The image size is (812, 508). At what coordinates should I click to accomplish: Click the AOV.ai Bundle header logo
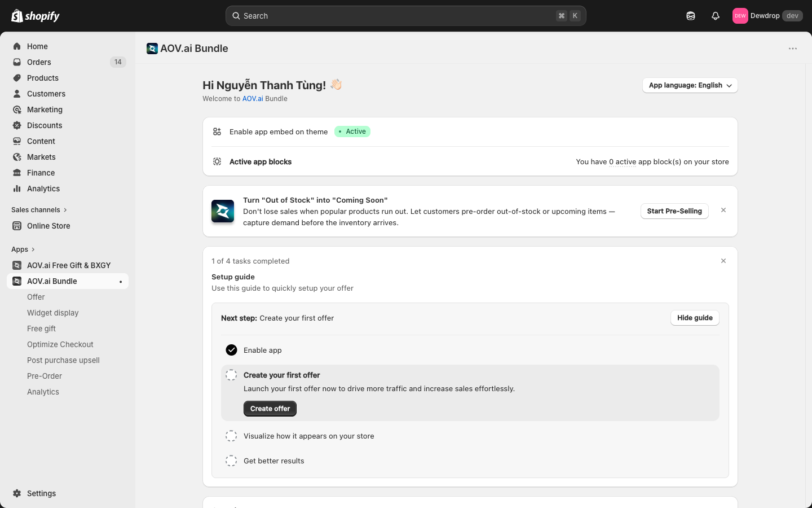point(152,49)
